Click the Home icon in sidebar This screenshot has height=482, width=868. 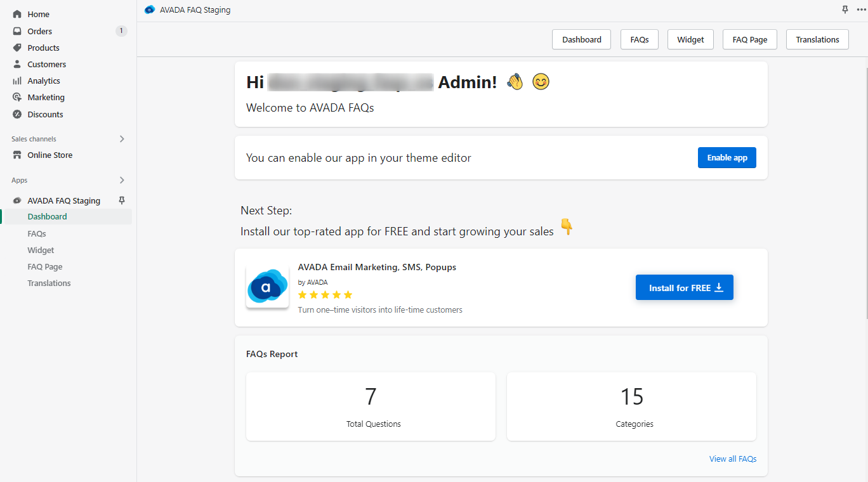click(17, 14)
